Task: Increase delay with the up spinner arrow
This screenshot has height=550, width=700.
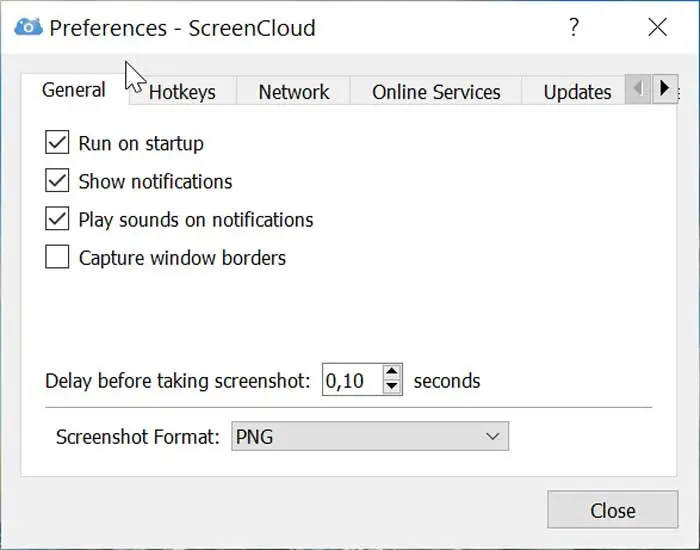Action: (392, 373)
